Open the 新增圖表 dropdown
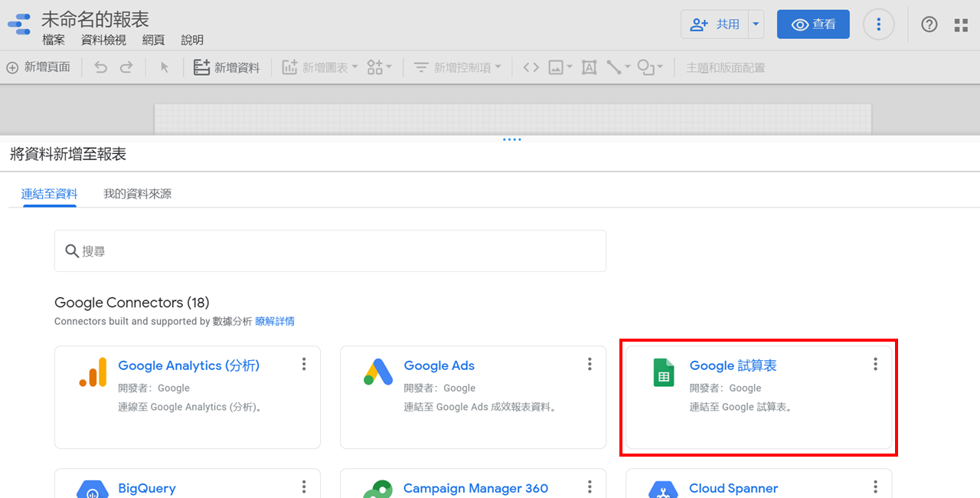Screen dimensions: 980x498 pyautogui.click(x=320, y=67)
